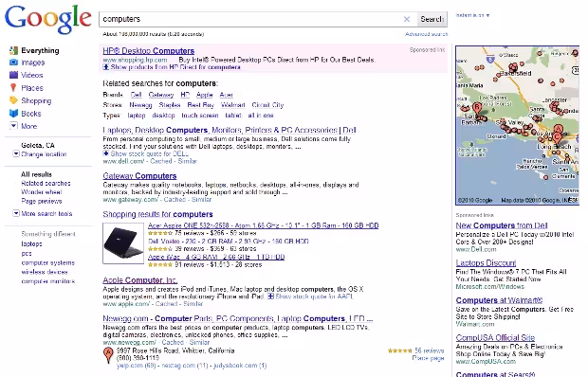Click the Acer laptop shopping thumbnail

point(123,243)
